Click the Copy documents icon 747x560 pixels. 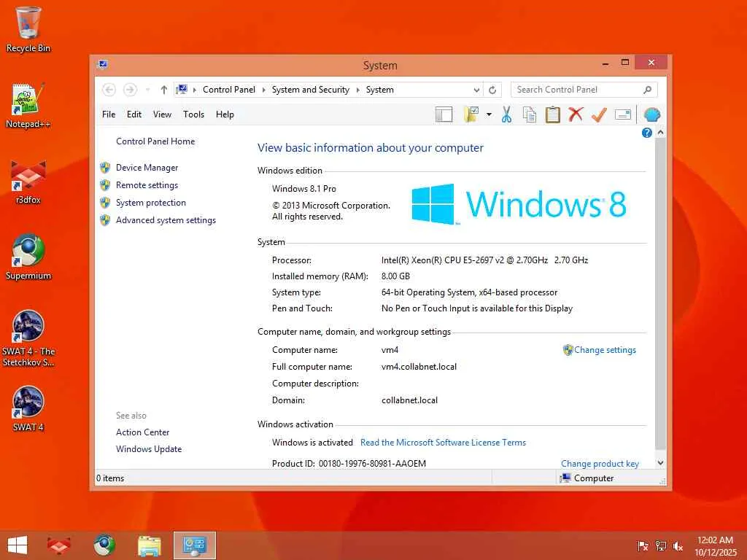530,114
